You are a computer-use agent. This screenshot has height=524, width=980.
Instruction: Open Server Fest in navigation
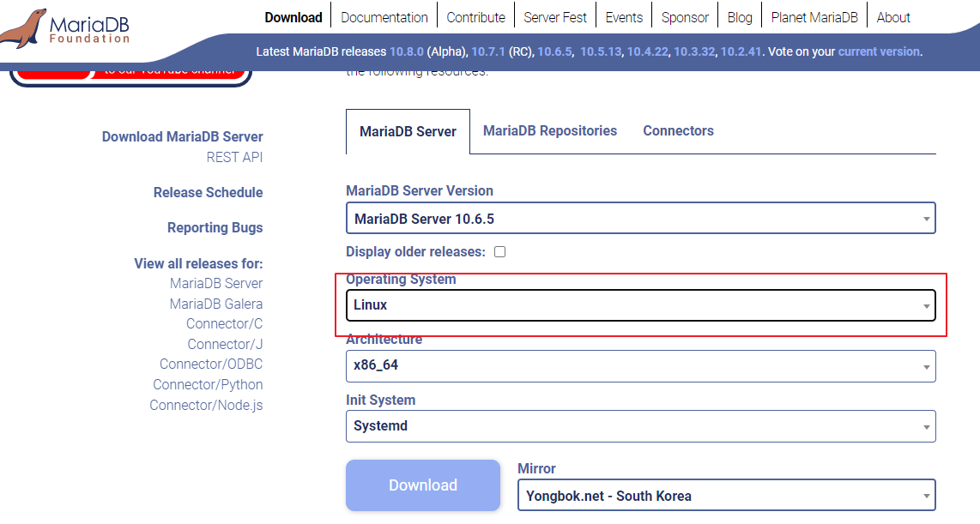click(555, 17)
